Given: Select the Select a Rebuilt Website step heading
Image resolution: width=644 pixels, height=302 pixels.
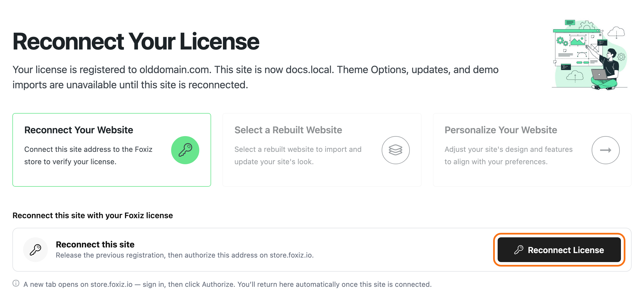Looking at the screenshot, I should (x=288, y=130).
